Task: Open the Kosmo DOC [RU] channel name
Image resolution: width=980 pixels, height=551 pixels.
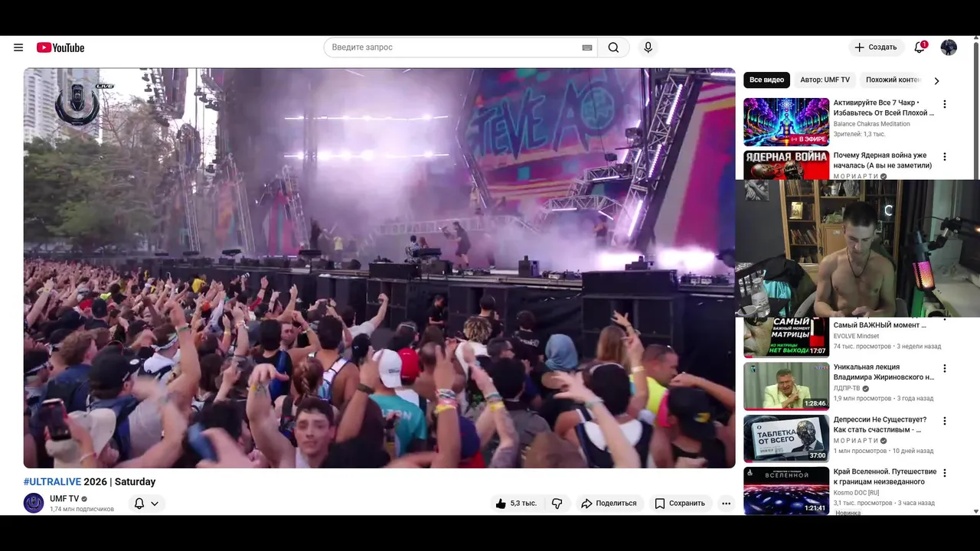Action: (856, 493)
